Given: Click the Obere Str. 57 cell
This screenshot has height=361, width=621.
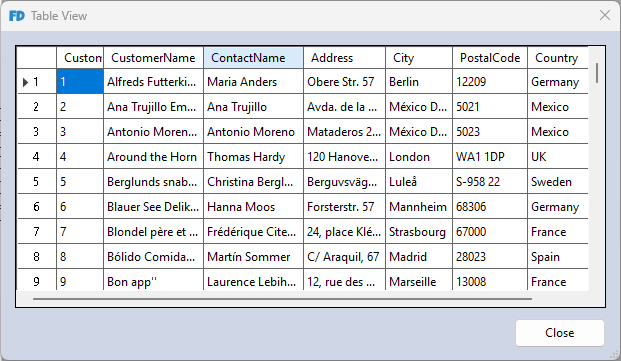Looking at the screenshot, I should pos(345,82).
